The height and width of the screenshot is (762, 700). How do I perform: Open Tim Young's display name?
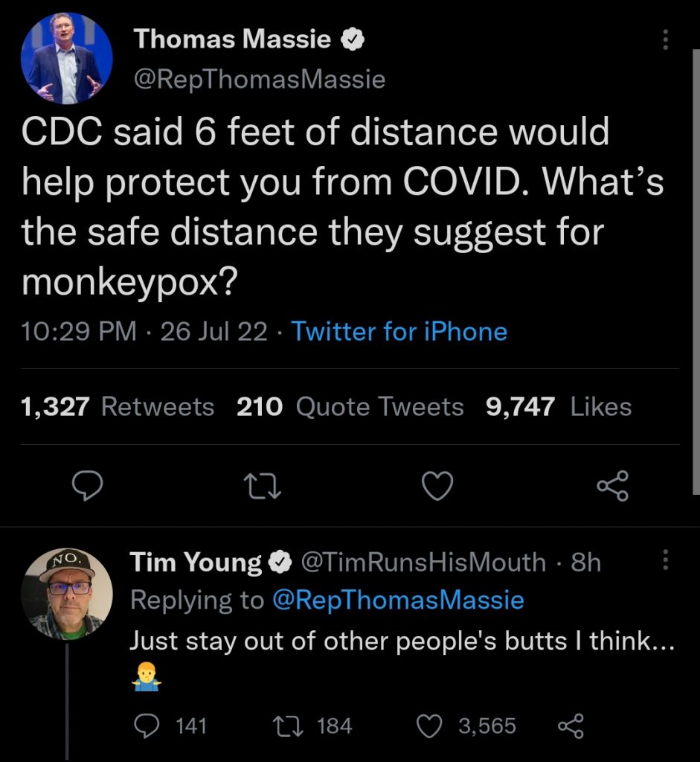coord(196,563)
